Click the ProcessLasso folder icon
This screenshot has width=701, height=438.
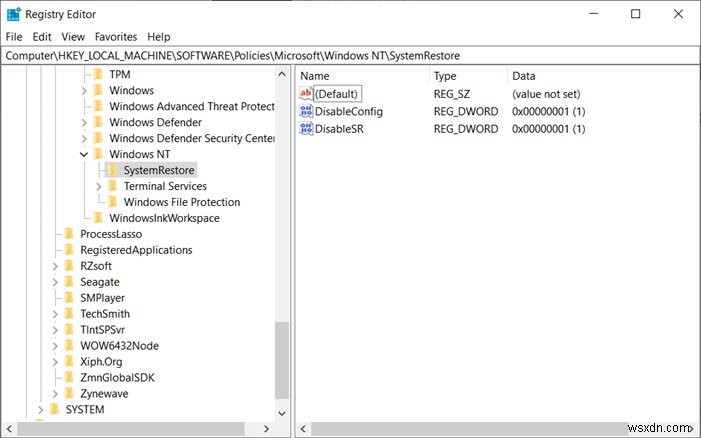[69, 234]
